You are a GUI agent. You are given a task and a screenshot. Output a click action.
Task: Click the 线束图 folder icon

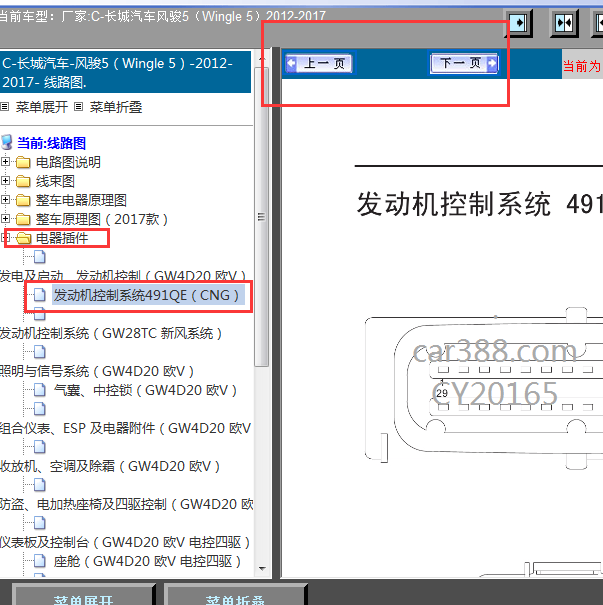23,181
